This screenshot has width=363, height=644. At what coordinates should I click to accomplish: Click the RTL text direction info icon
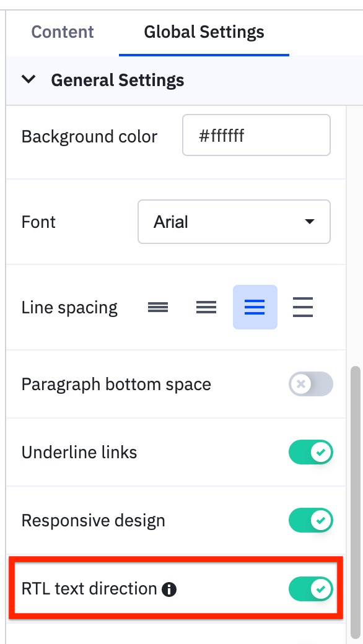(169, 590)
